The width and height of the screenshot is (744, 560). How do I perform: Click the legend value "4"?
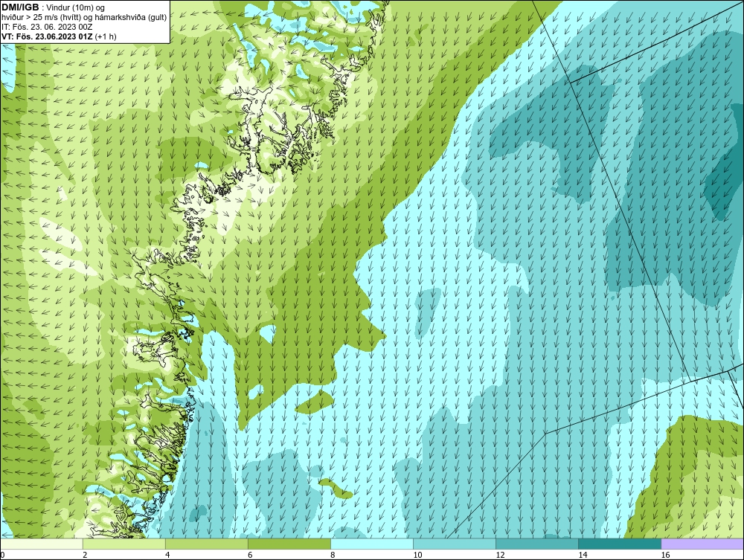(167, 556)
